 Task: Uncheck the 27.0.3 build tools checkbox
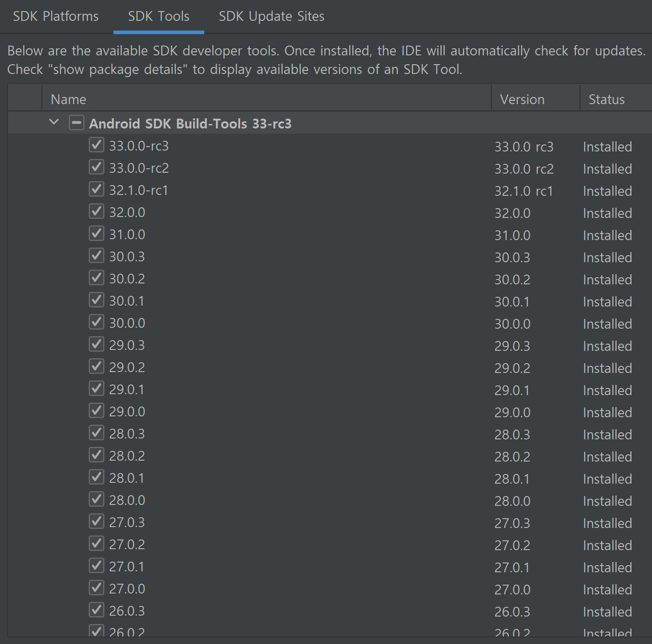[x=97, y=521]
